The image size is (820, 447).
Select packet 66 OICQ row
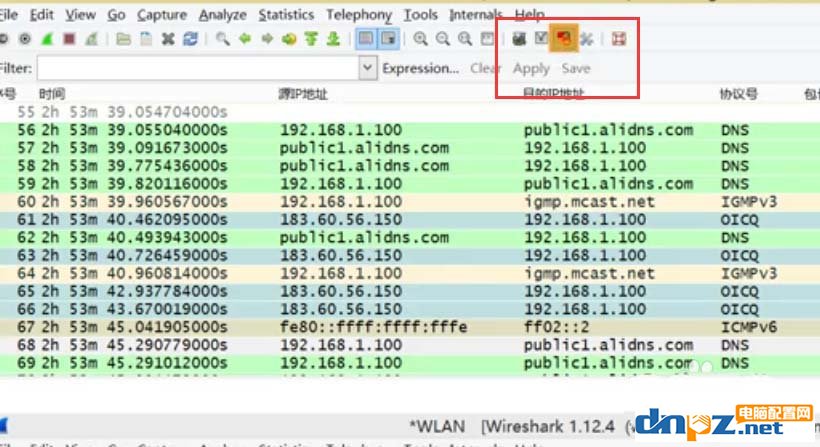coord(410,309)
